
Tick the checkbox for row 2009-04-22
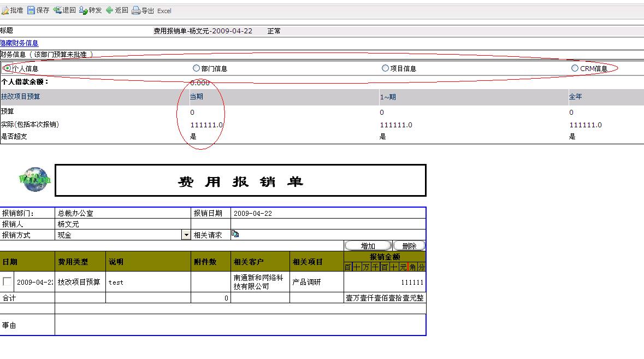pyautogui.click(x=7, y=281)
